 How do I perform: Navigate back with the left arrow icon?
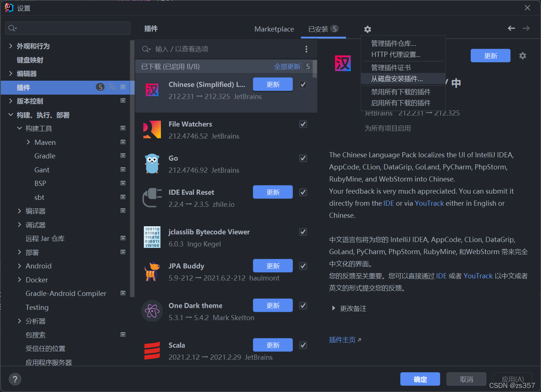coord(511,28)
